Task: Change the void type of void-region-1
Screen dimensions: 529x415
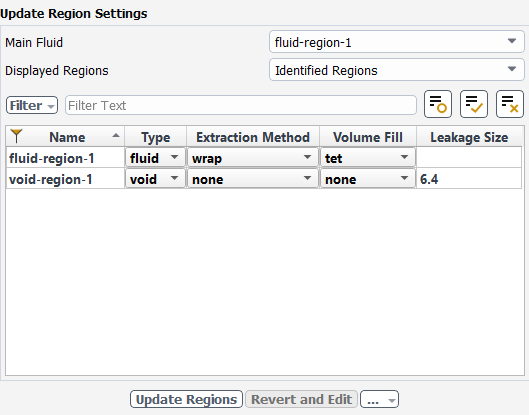Action: point(155,178)
